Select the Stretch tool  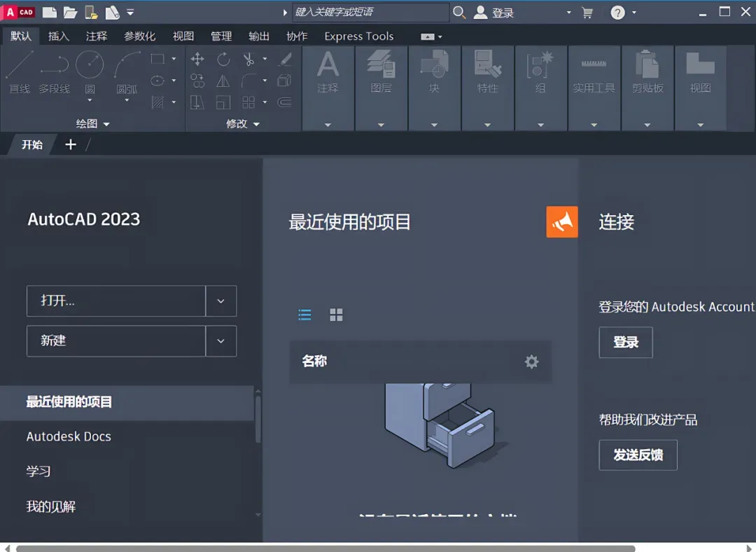click(x=197, y=102)
